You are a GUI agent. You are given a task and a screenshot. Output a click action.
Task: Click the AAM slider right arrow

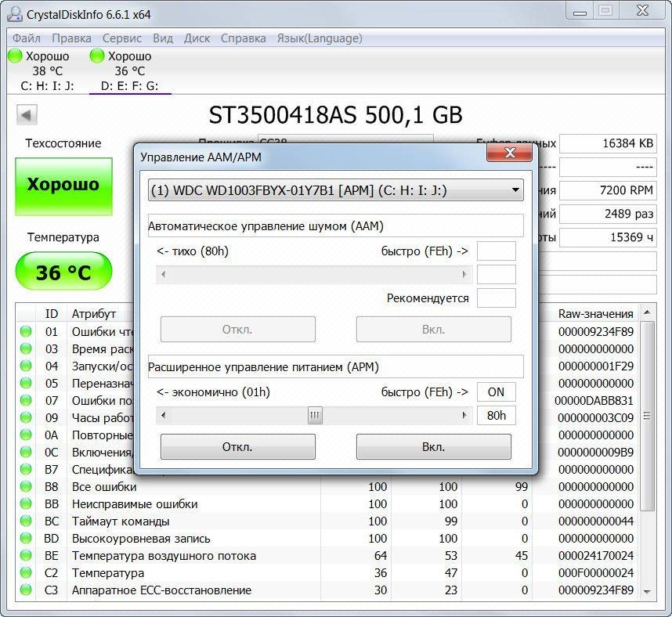tap(464, 274)
